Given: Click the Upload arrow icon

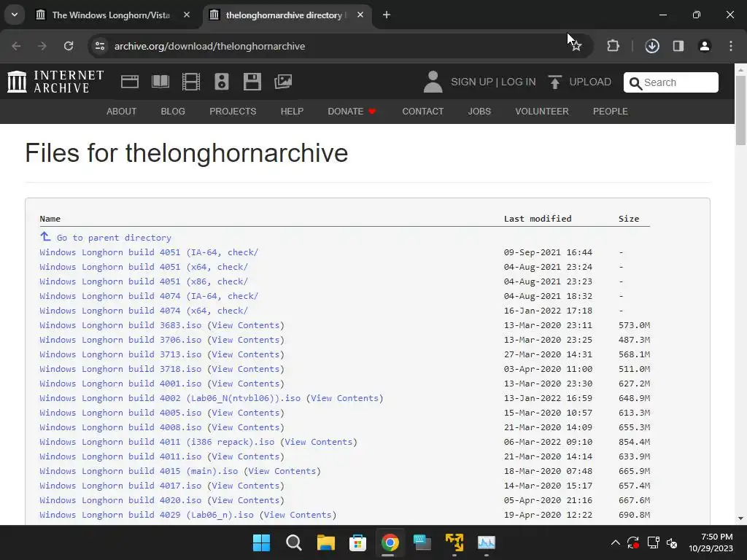Looking at the screenshot, I should tap(554, 82).
